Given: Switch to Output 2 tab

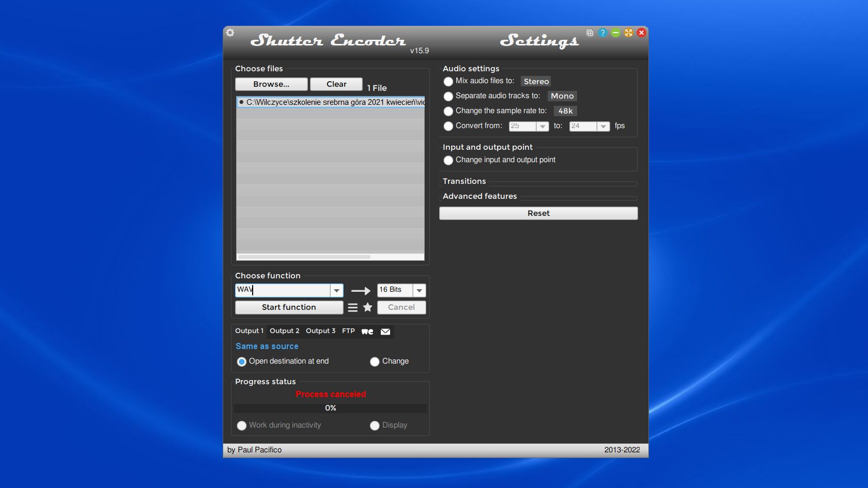Looking at the screenshot, I should coord(284,331).
